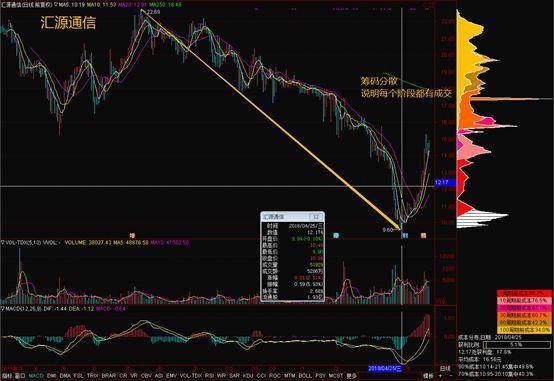The image size is (554, 381).
Task: Click the red 增 event marker icon
Action: click(132, 235)
